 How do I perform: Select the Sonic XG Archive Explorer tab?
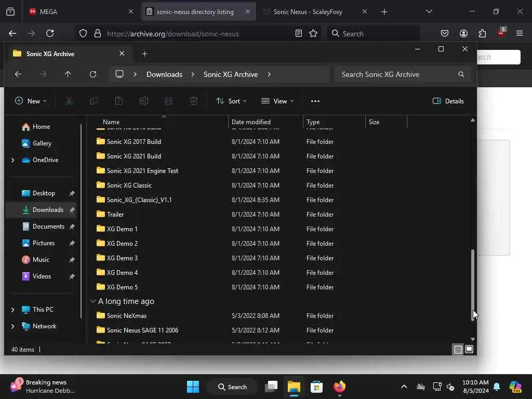click(x=68, y=54)
